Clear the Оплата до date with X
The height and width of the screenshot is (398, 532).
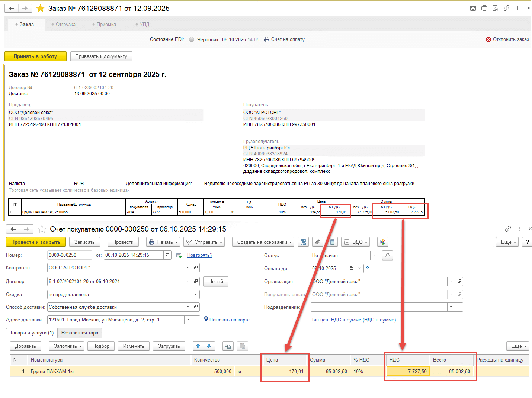click(359, 268)
